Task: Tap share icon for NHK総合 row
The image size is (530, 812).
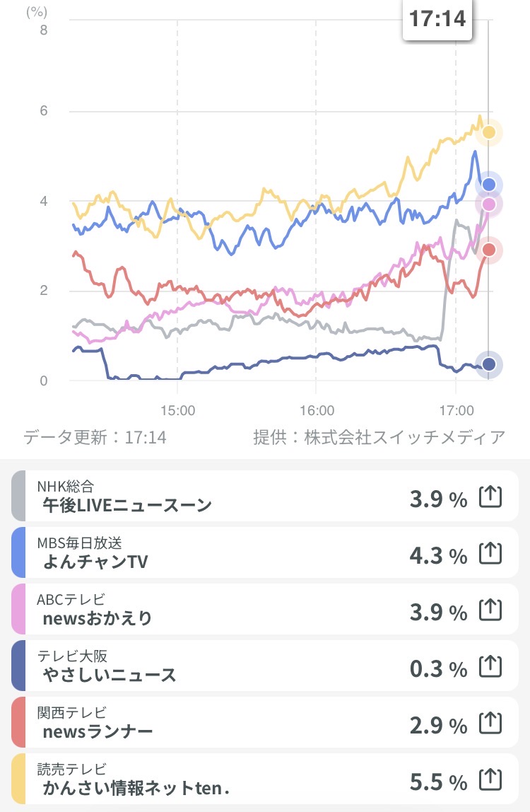Action: (x=490, y=497)
